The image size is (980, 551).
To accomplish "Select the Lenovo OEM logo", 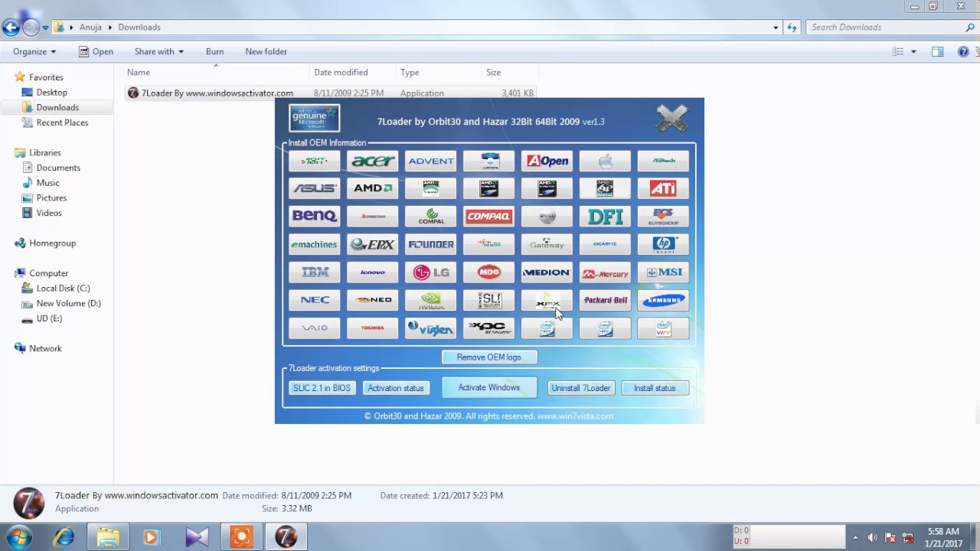I will [x=373, y=272].
